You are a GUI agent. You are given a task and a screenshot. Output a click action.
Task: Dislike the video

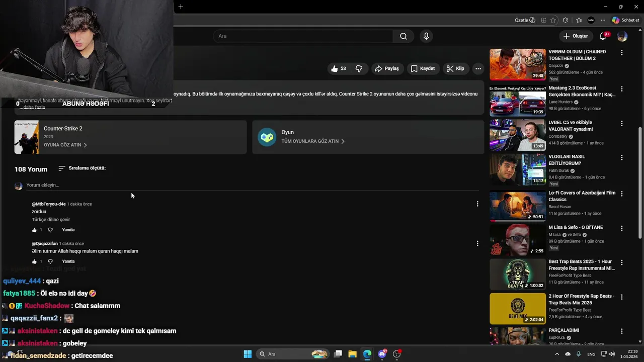[x=359, y=69]
